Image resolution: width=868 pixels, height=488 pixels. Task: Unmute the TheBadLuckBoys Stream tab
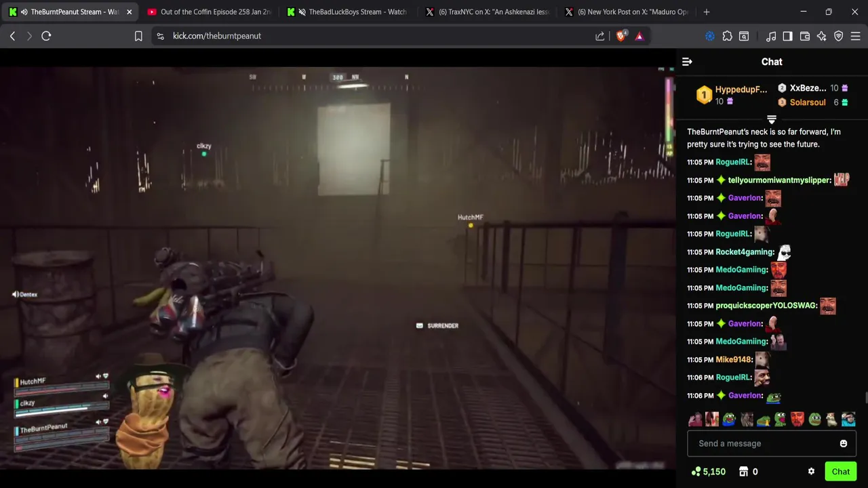tap(302, 12)
